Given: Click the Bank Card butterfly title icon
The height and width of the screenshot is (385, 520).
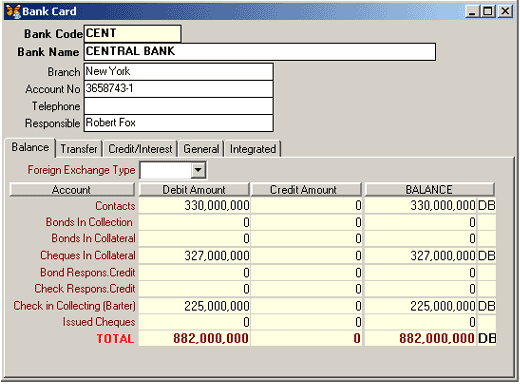Looking at the screenshot, I should click(x=13, y=11).
